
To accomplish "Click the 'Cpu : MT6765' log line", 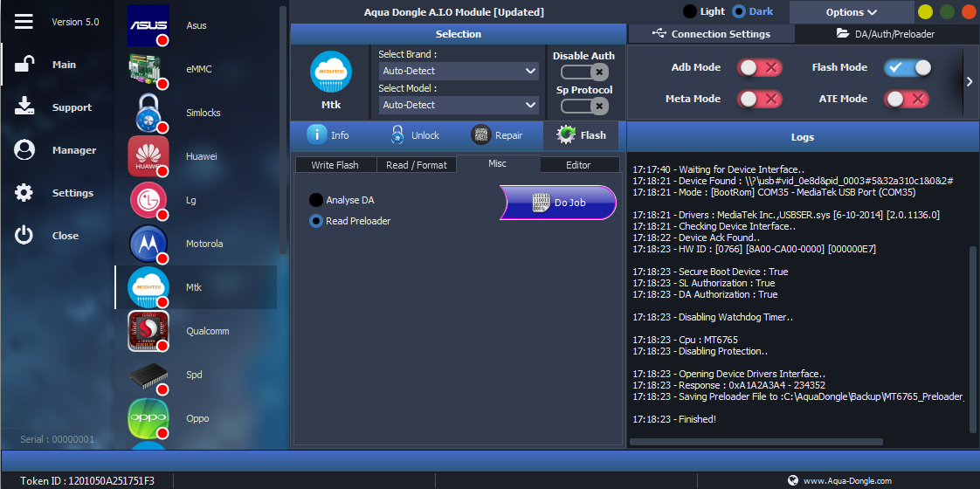I will [685, 340].
